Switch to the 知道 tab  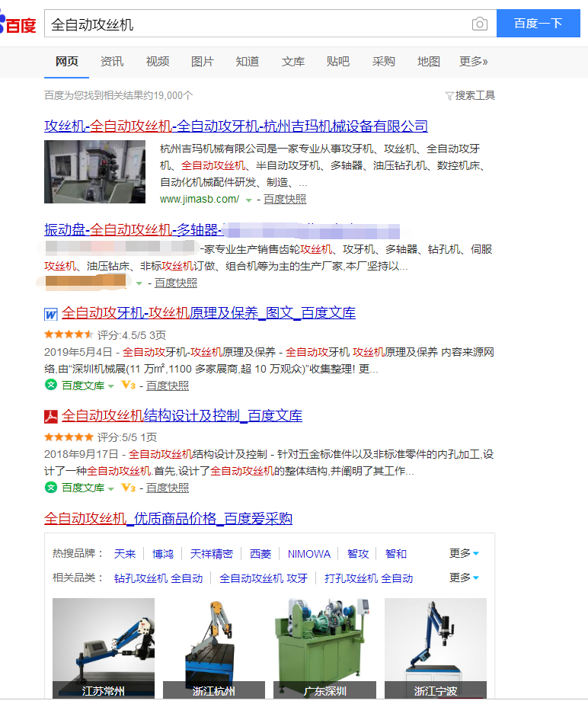point(248,62)
